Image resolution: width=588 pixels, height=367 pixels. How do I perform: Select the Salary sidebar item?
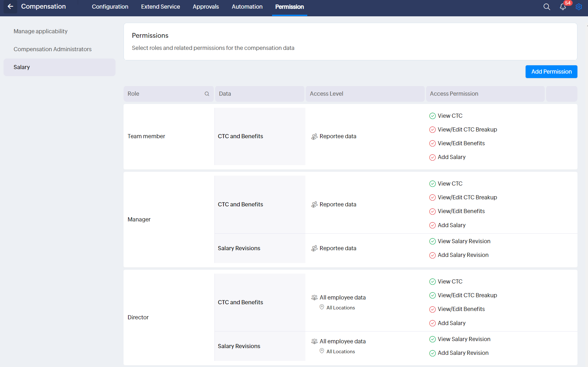coord(22,67)
